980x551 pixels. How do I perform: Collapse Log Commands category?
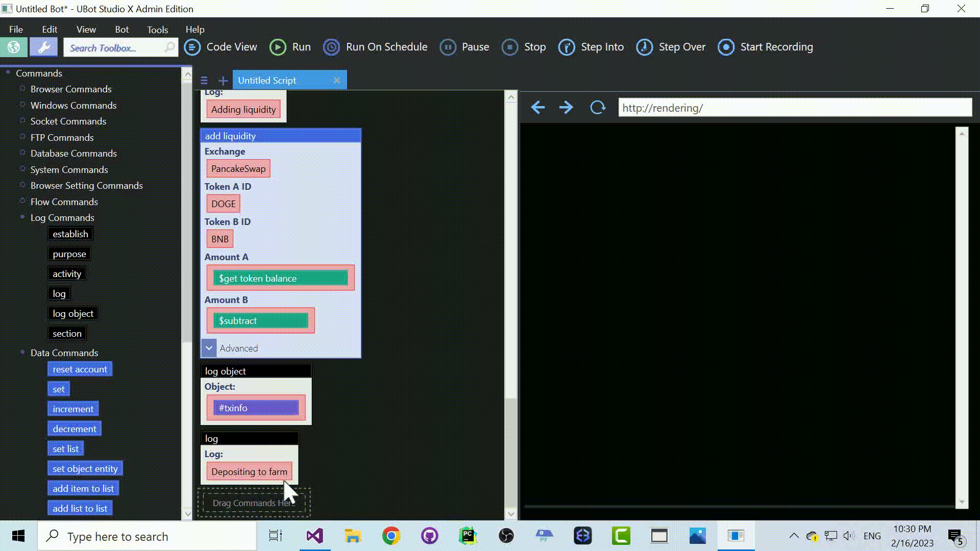(x=22, y=217)
